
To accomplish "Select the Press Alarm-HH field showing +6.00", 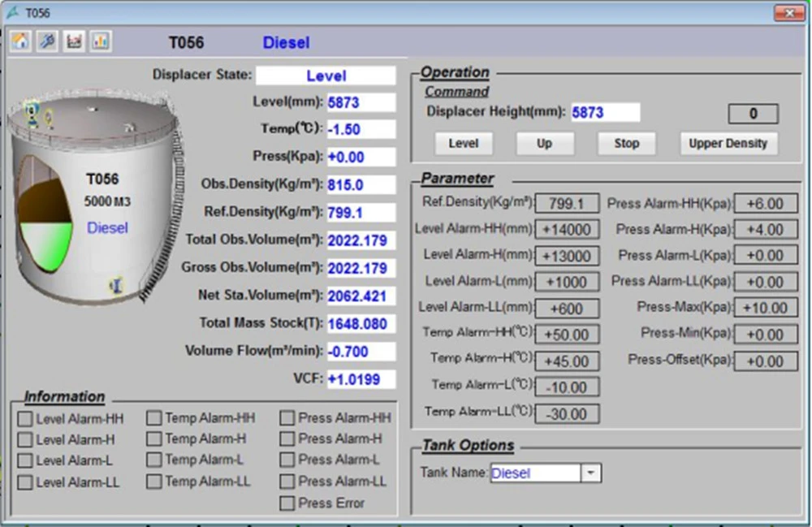I will tap(766, 204).
